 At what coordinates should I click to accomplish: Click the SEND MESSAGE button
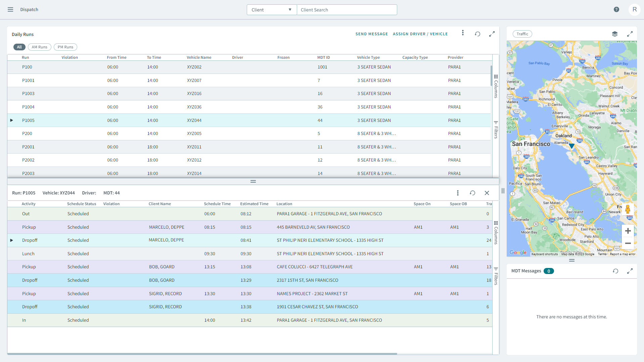click(371, 34)
